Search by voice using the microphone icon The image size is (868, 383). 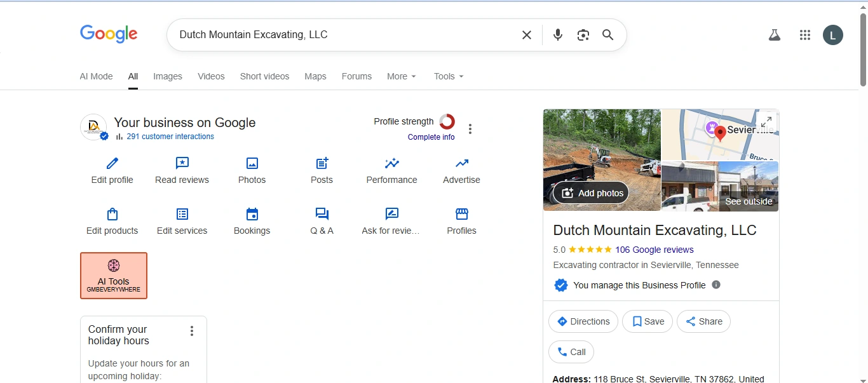tap(558, 35)
